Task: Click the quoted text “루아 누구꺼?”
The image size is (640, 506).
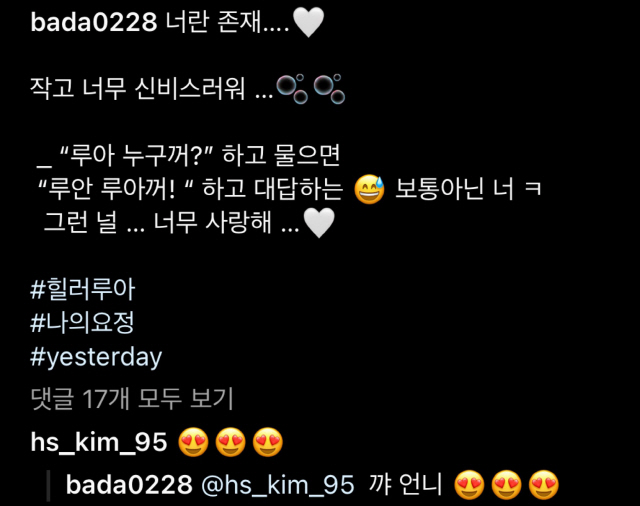Action: [x=136, y=155]
